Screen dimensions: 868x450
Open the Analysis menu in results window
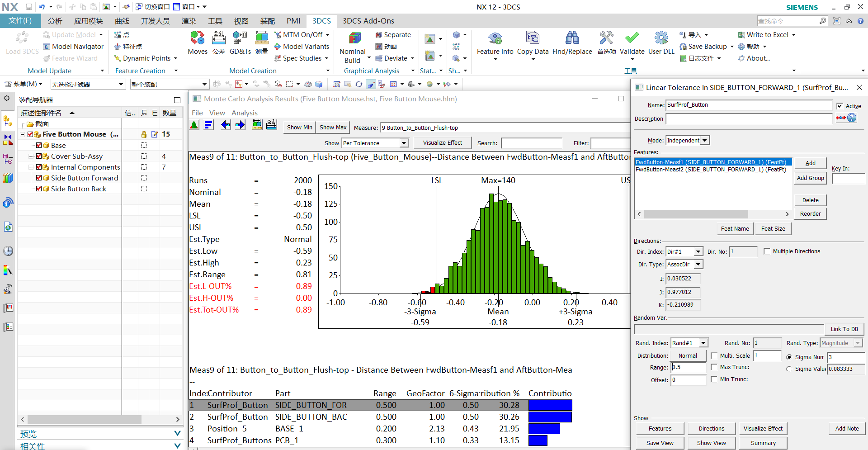(245, 113)
